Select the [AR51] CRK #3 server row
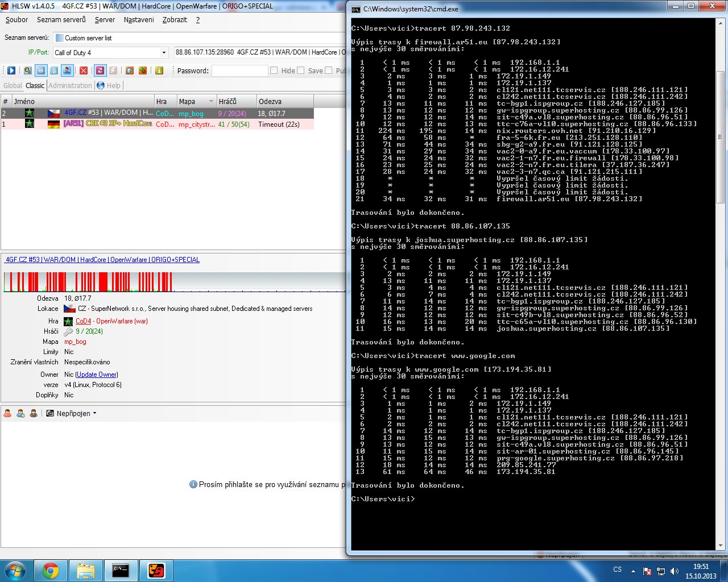 (158, 124)
